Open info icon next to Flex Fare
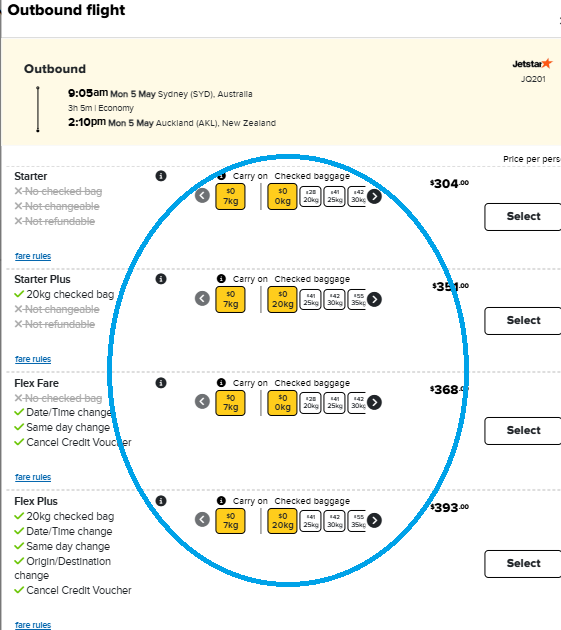Screen dimensions: 561x630 [161, 383]
